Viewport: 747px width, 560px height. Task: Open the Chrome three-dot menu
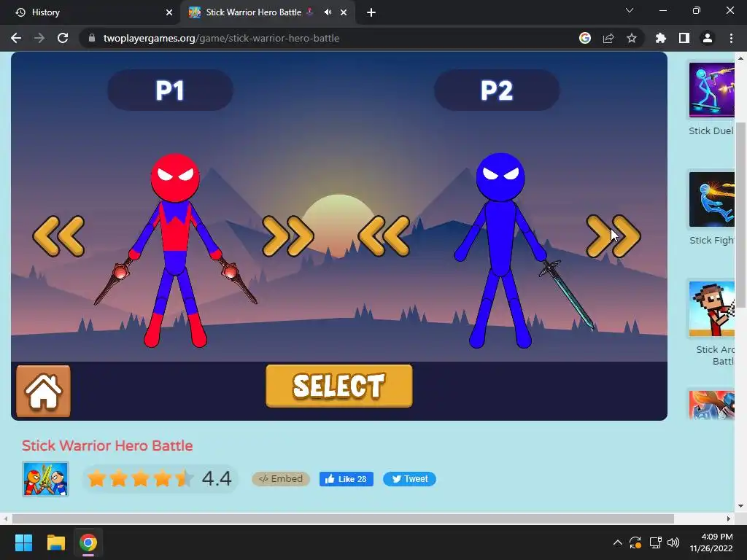click(x=731, y=38)
